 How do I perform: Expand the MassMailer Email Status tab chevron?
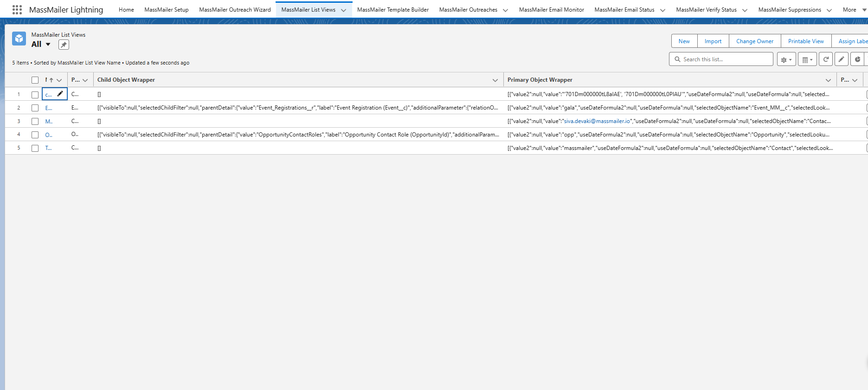662,10
